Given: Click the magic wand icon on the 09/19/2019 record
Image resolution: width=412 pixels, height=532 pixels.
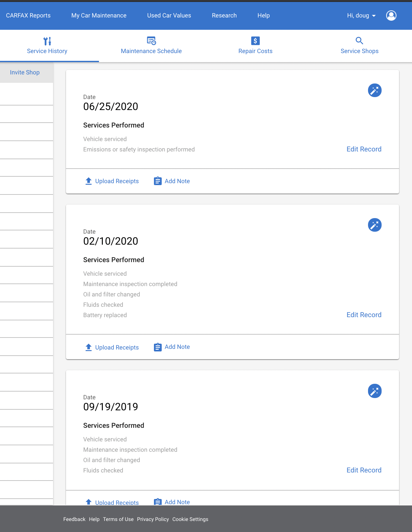Looking at the screenshot, I should pyautogui.click(x=375, y=391).
